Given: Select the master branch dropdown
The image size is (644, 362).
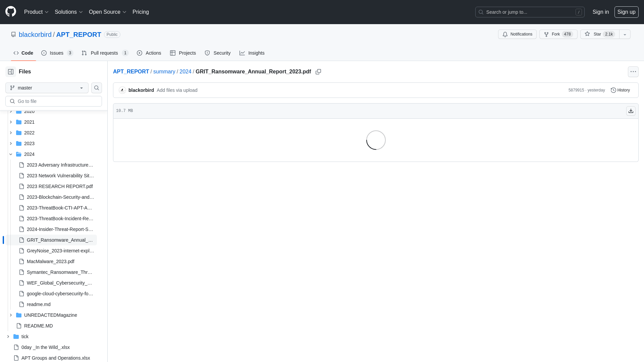Looking at the screenshot, I should pyautogui.click(x=47, y=87).
